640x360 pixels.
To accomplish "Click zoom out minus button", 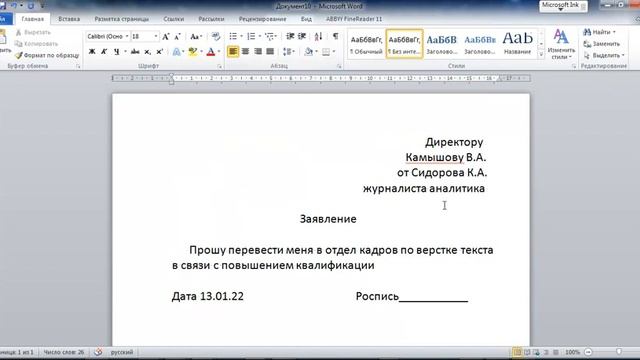I will [x=588, y=352].
